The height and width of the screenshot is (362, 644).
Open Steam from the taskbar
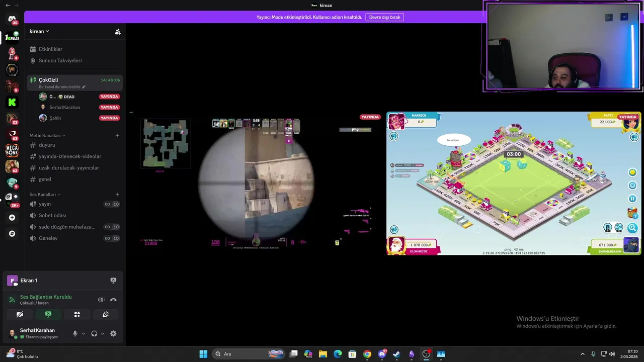396,354
